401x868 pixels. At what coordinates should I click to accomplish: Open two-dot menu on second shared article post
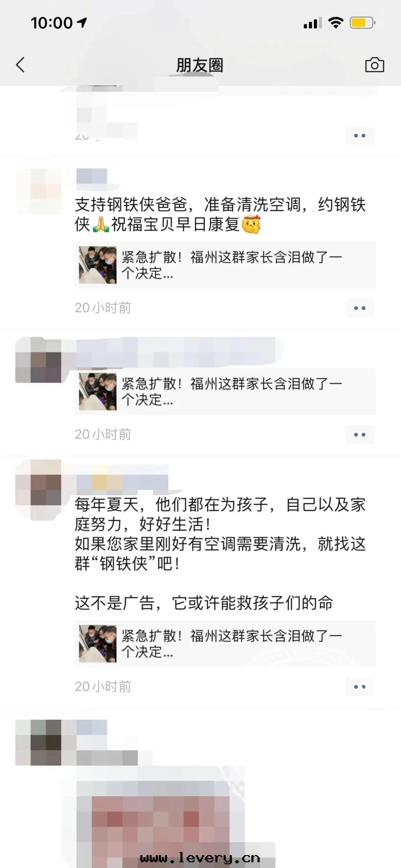359,434
